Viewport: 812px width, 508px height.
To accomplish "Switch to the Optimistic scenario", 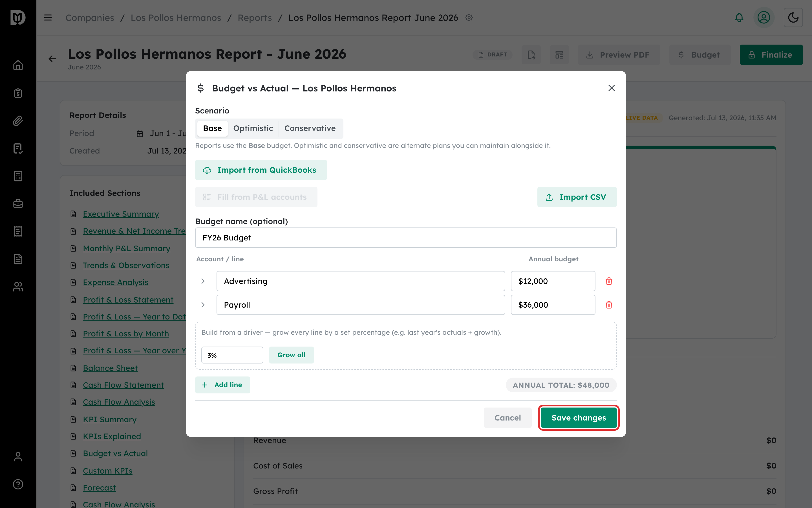I will pos(253,128).
